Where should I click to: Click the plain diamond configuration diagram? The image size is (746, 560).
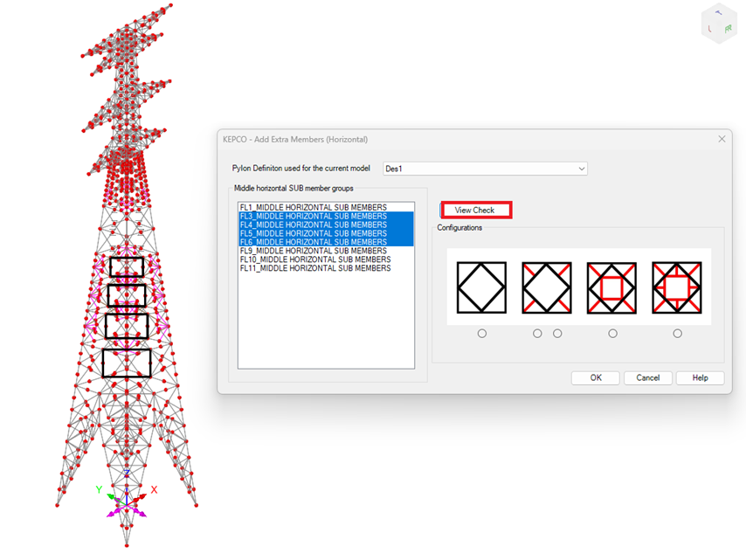pyautogui.click(x=481, y=287)
